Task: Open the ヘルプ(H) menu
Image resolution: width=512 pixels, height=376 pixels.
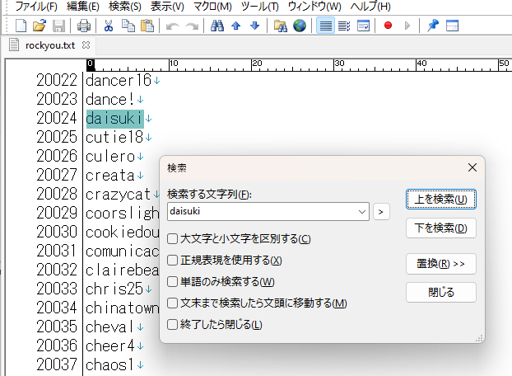Action: [x=371, y=6]
